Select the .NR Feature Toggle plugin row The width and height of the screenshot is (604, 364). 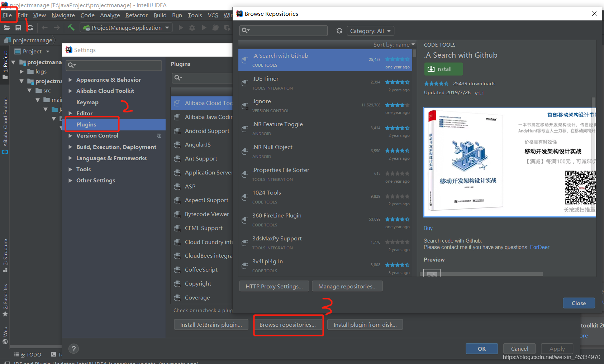point(325,129)
